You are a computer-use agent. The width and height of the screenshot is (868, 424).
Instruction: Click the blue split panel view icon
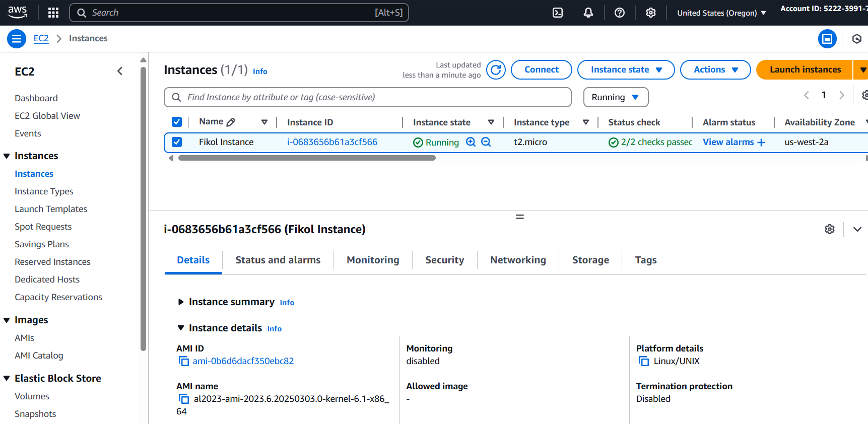pos(827,39)
